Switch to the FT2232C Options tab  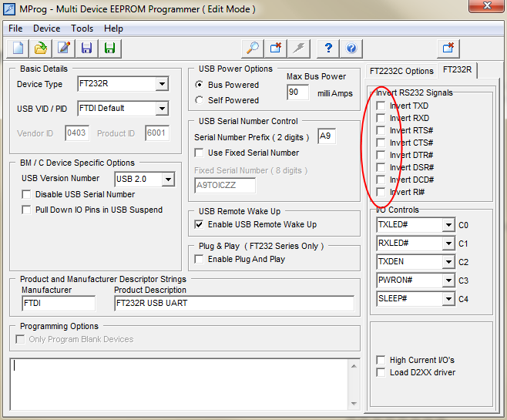401,71
